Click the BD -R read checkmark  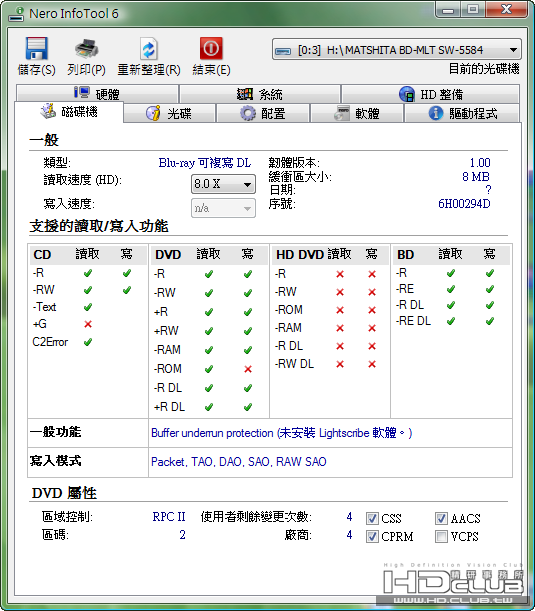(x=451, y=273)
